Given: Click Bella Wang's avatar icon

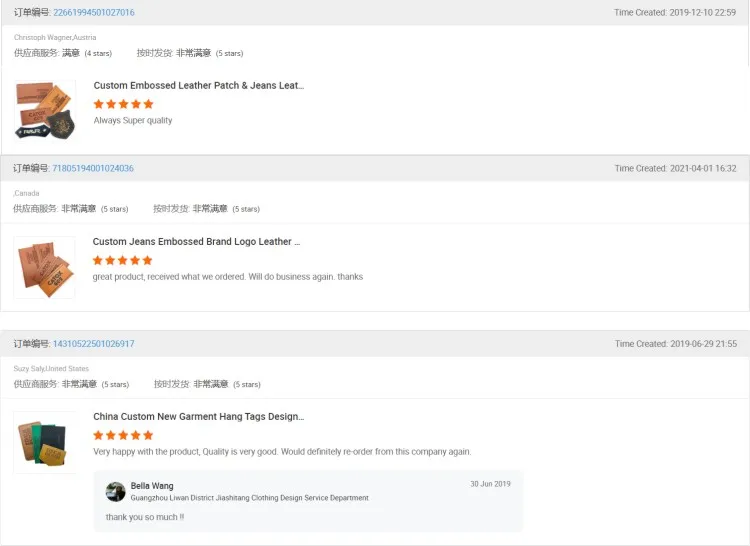Looking at the screenshot, I should (116, 491).
